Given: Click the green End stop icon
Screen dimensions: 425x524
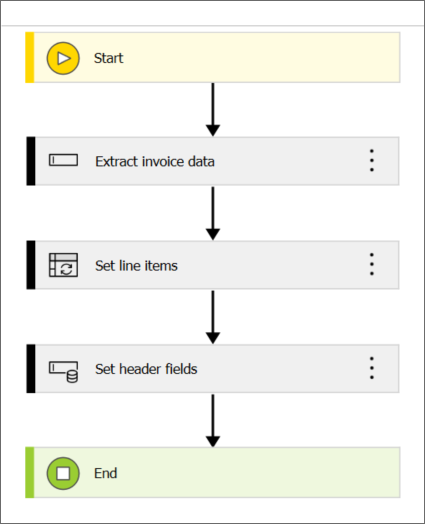Looking at the screenshot, I should 63,473.
